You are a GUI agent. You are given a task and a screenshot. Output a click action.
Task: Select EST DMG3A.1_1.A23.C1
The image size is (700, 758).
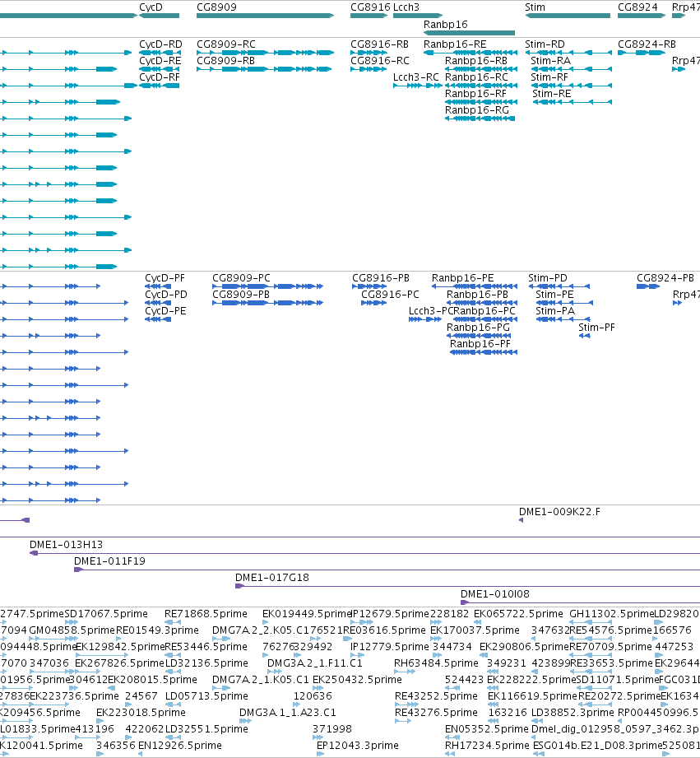(x=287, y=712)
